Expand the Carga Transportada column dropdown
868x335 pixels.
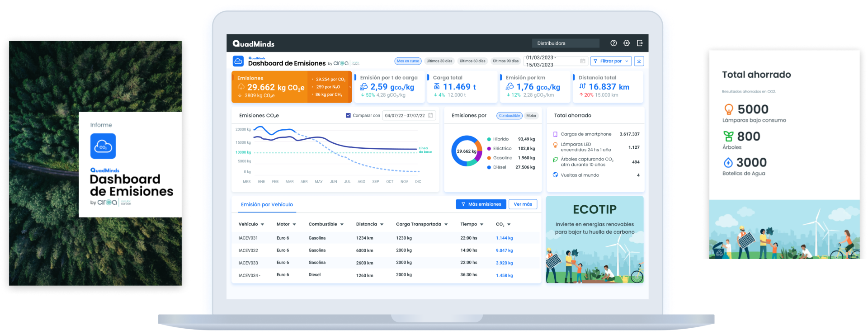(x=446, y=225)
